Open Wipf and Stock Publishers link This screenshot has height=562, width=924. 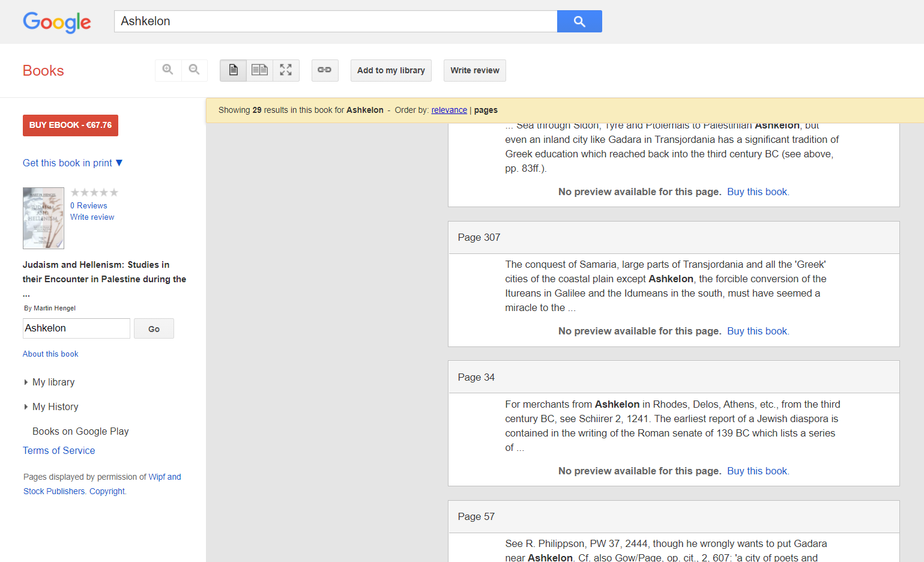point(102,484)
